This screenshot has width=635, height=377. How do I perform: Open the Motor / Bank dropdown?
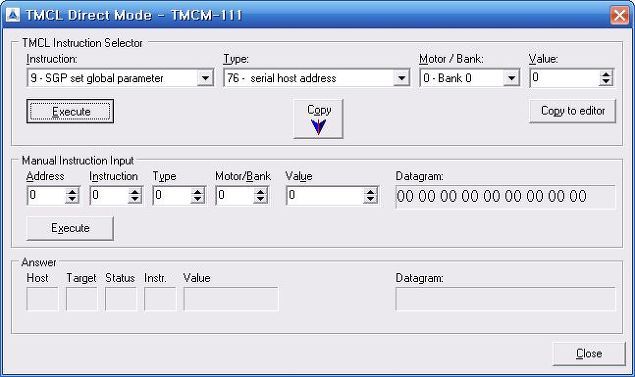[511, 78]
